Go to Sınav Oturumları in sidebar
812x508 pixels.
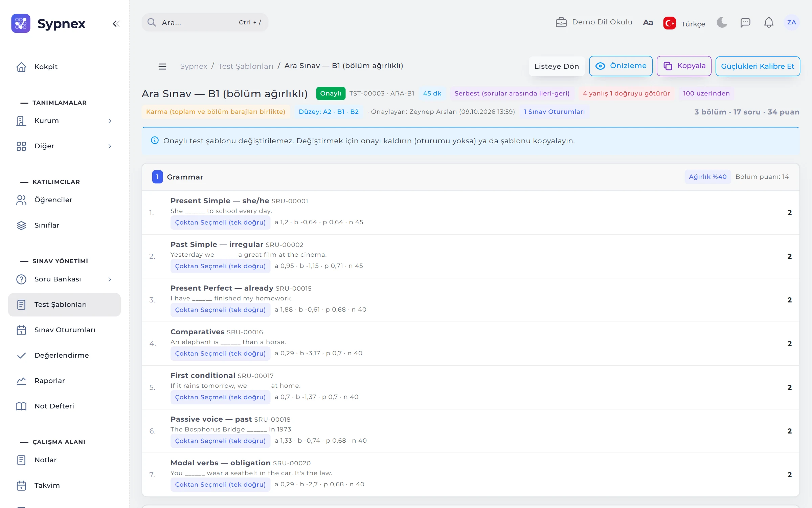tap(64, 330)
